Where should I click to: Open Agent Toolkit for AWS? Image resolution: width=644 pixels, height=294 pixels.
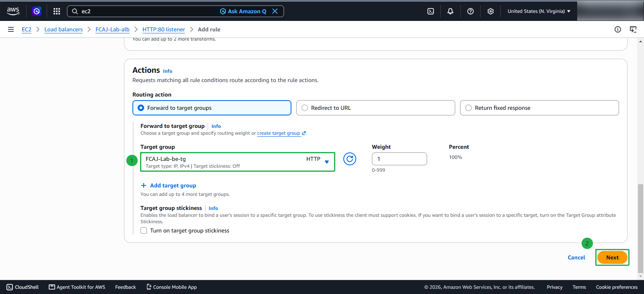(x=77, y=287)
